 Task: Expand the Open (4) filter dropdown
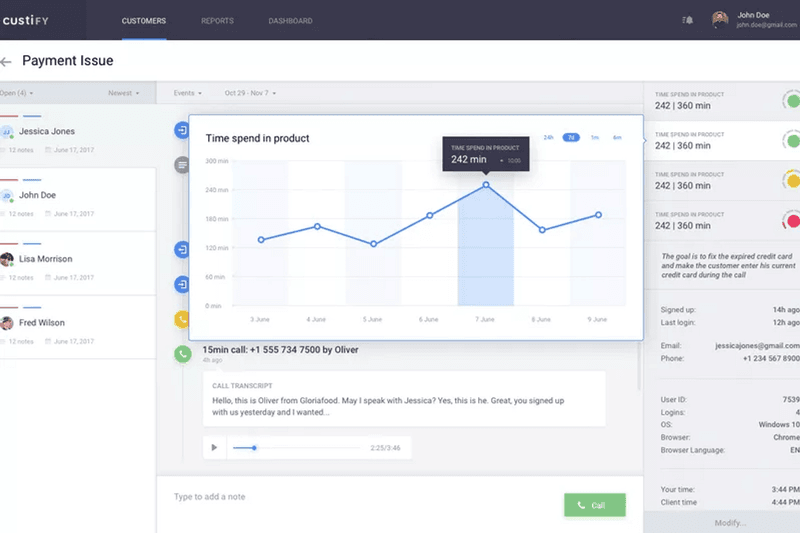(16, 93)
